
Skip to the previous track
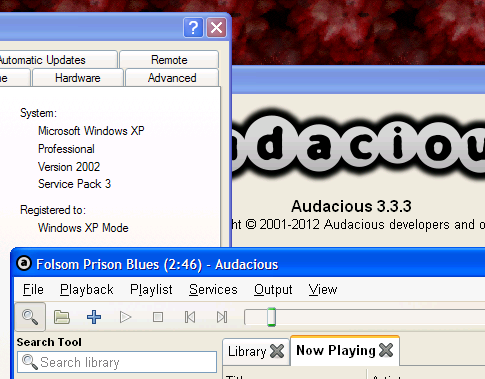coord(190,317)
